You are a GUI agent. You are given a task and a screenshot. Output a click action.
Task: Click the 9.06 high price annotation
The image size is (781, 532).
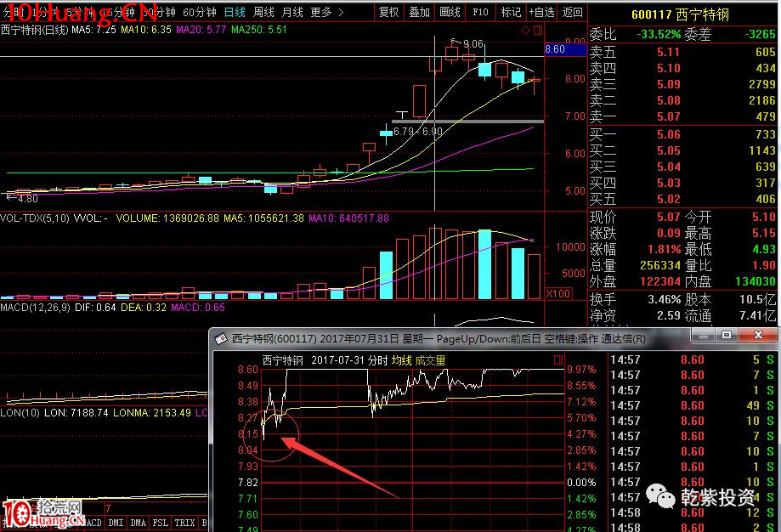pos(473,44)
